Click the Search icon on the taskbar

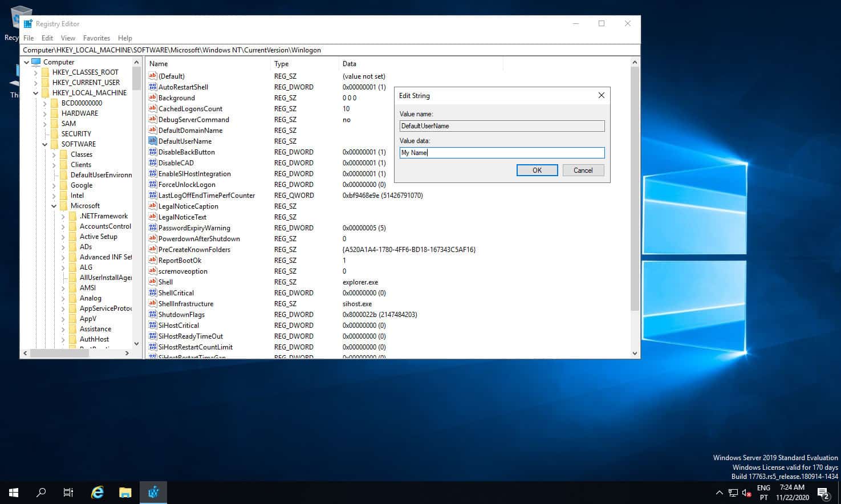coord(40,492)
